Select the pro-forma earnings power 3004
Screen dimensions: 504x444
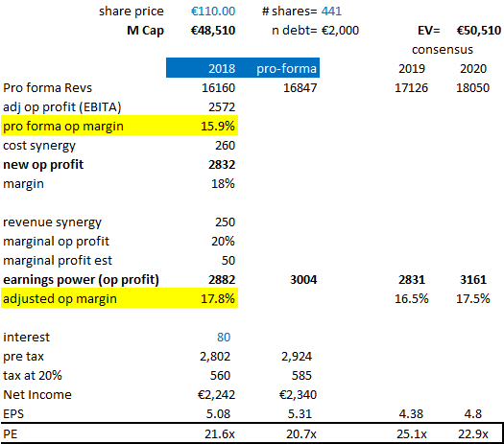click(303, 280)
